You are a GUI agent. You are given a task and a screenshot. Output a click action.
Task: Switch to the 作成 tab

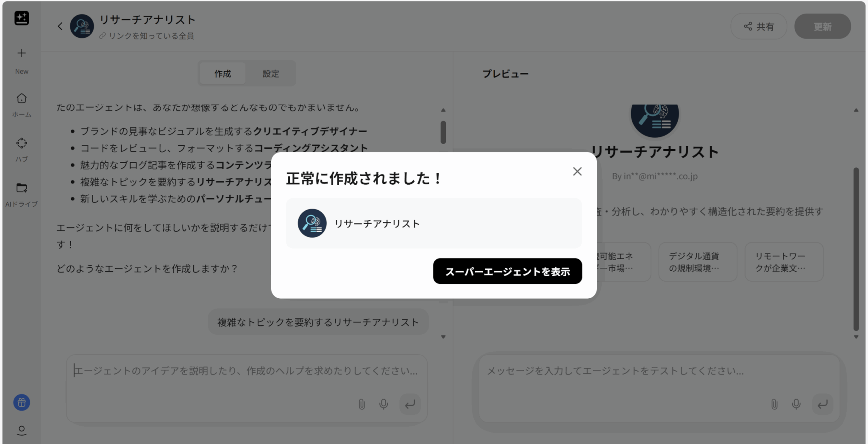pos(223,74)
